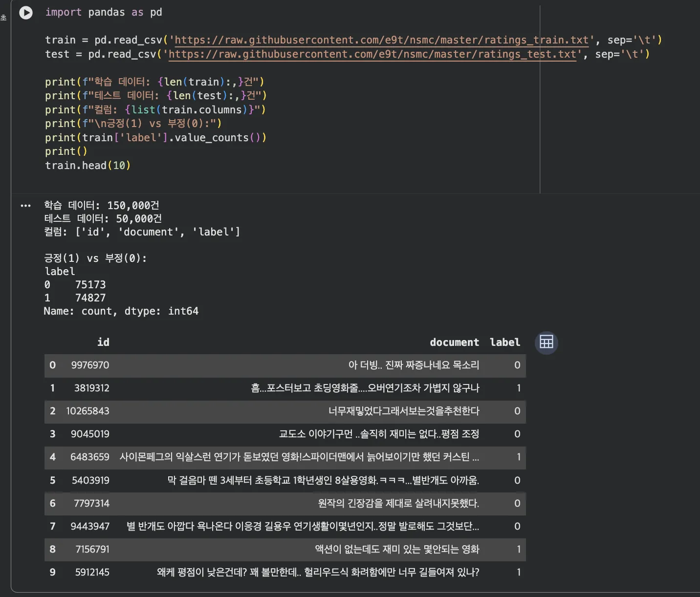Open the ratings_train.txt URL link
The height and width of the screenshot is (597, 700).
[x=381, y=40]
